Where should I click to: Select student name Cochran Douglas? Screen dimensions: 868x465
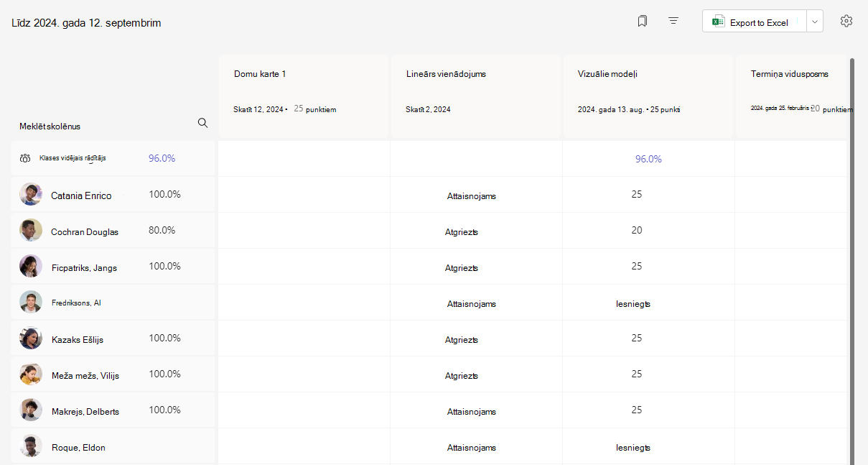click(85, 231)
